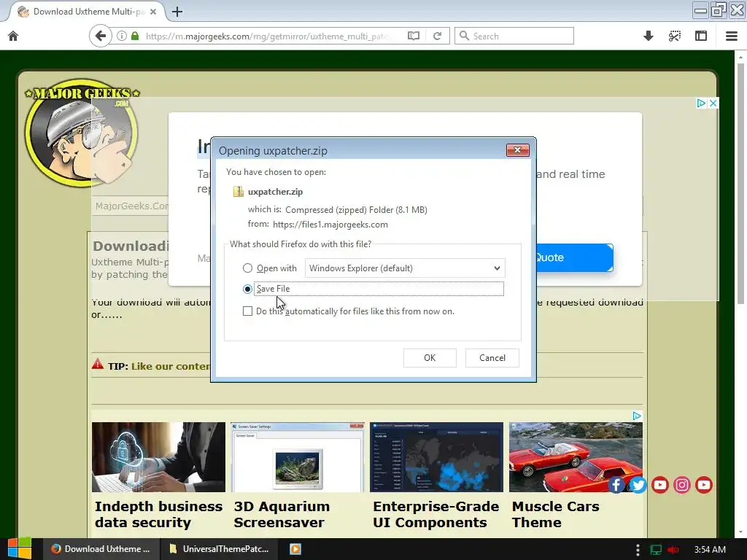
Task: Open the Windows Start menu
Action: tap(19, 549)
